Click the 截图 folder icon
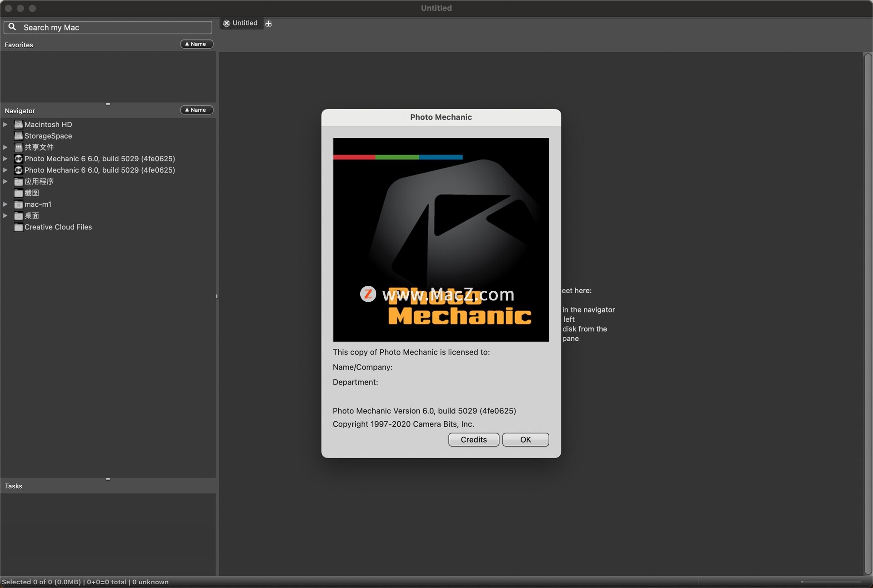This screenshot has width=873, height=588. tap(18, 193)
